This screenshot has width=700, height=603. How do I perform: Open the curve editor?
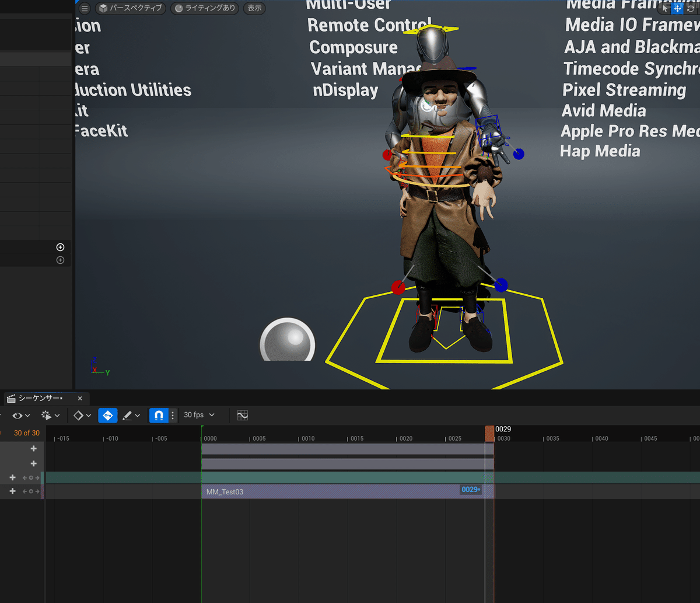243,415
